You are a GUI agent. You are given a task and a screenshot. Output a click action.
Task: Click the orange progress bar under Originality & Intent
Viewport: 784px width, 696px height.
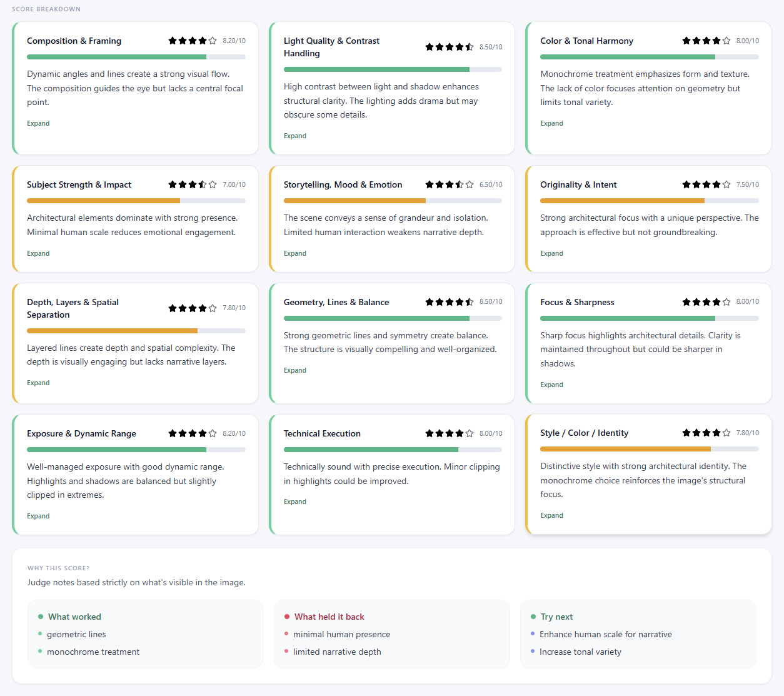point(650,201)
